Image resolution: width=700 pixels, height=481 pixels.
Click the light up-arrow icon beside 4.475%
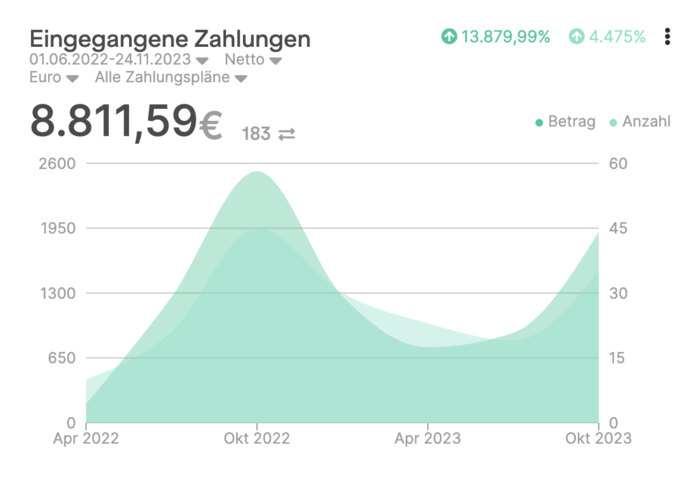click(x=577, y=37)
